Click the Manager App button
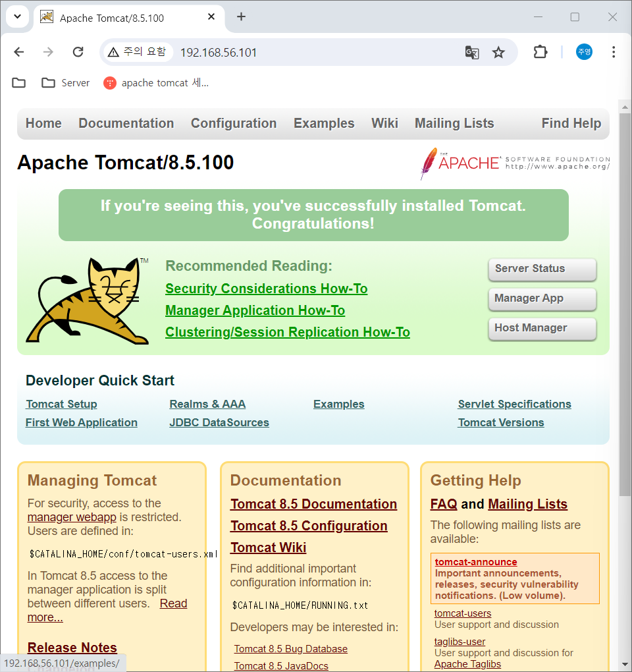The image size is (632, 672). (542, 298)
